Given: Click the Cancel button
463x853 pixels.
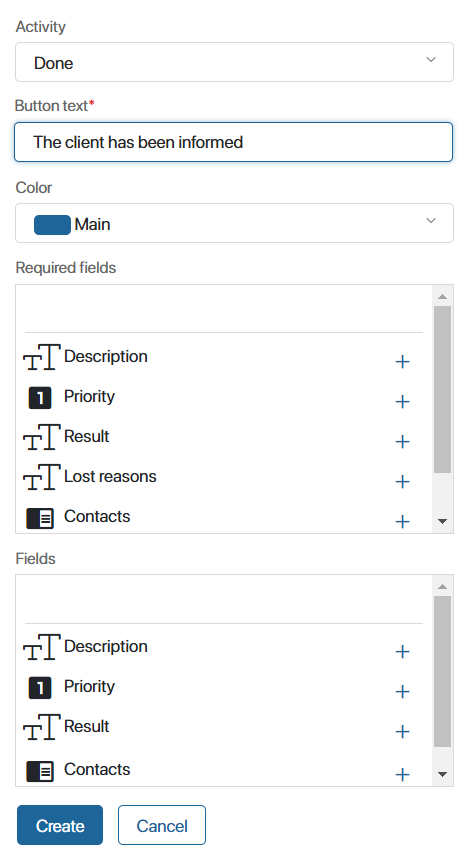Looking at the screenshot, I should [162, 825].
